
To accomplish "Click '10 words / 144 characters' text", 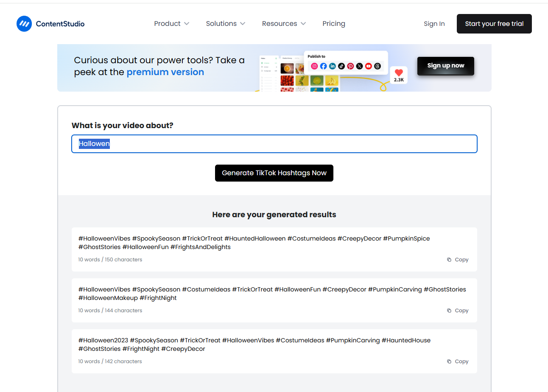I will coord(110,311).
